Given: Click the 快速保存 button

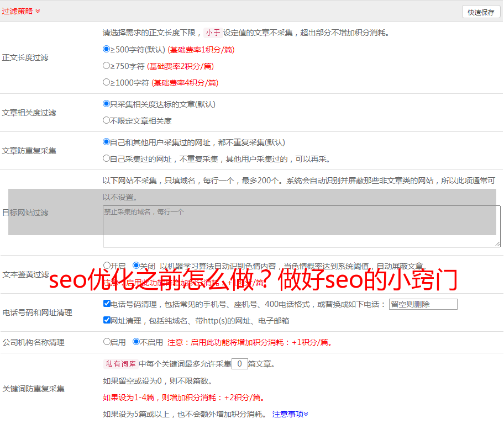Looking at the screenshot, I should [x=481, y=12].
